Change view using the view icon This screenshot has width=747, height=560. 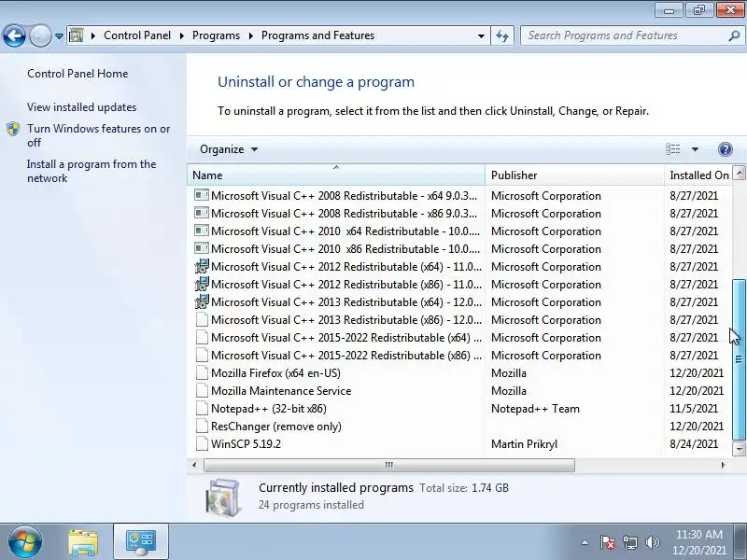pos(672,149)
